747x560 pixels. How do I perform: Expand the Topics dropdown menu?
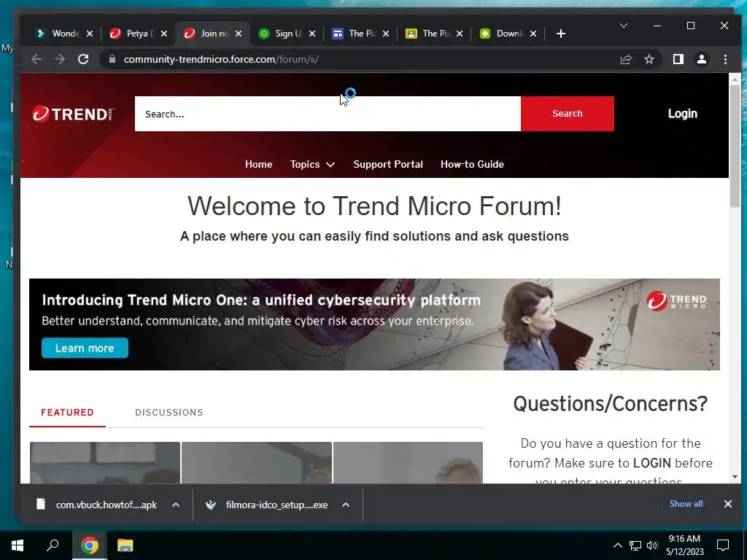312,164
